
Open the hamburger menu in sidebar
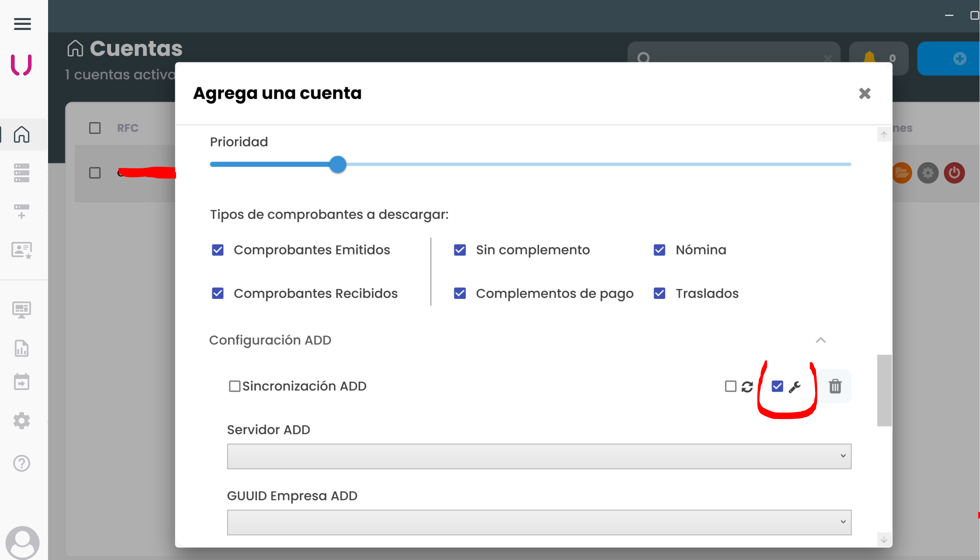[22, 24]
